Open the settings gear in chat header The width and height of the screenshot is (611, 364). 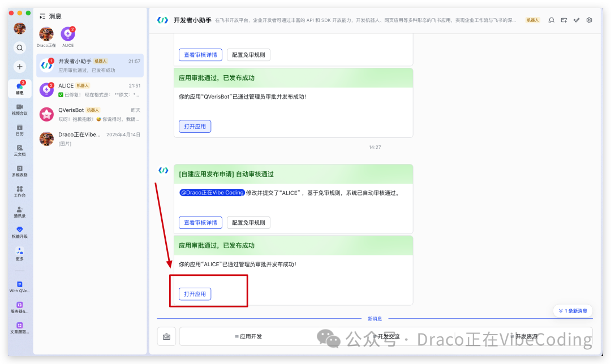point(589,20)
